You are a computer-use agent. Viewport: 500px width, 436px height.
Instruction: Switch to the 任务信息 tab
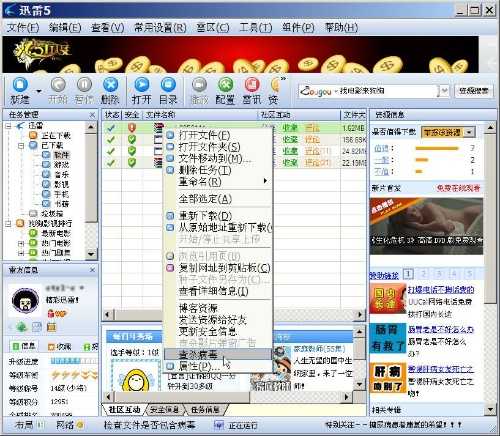tap(206, 409)
